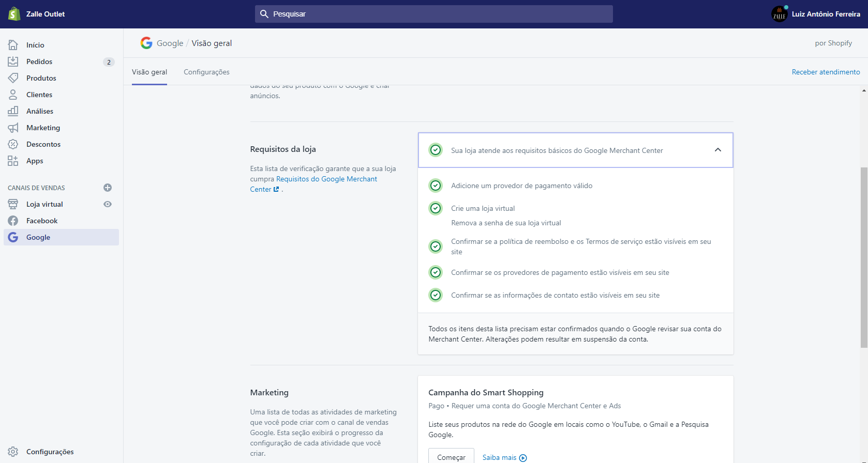Switch to the Visão geral tab
Image resolution: width=868 pixels, height=463 pixels.
pos(149,72)
